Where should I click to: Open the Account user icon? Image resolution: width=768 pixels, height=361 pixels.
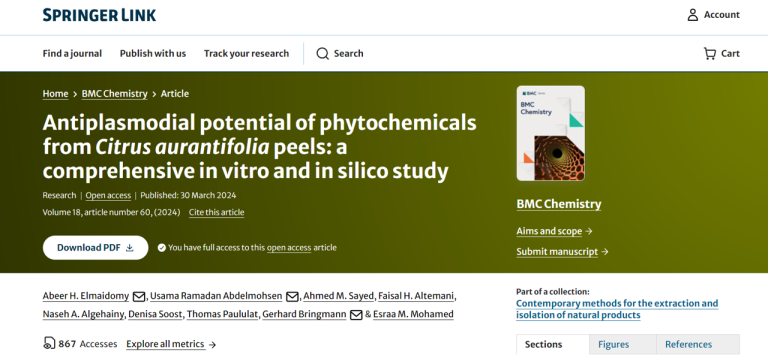[693, 15]
